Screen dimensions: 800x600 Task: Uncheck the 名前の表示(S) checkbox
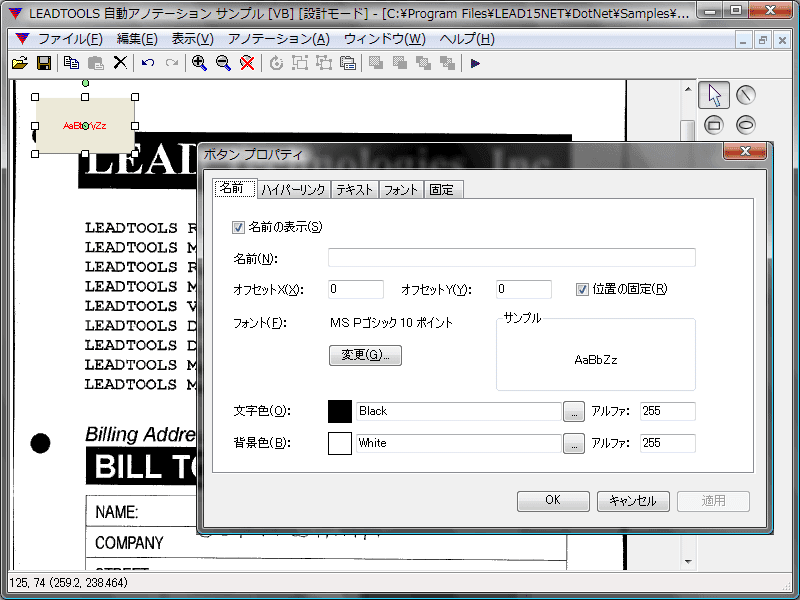click(238, 227)
